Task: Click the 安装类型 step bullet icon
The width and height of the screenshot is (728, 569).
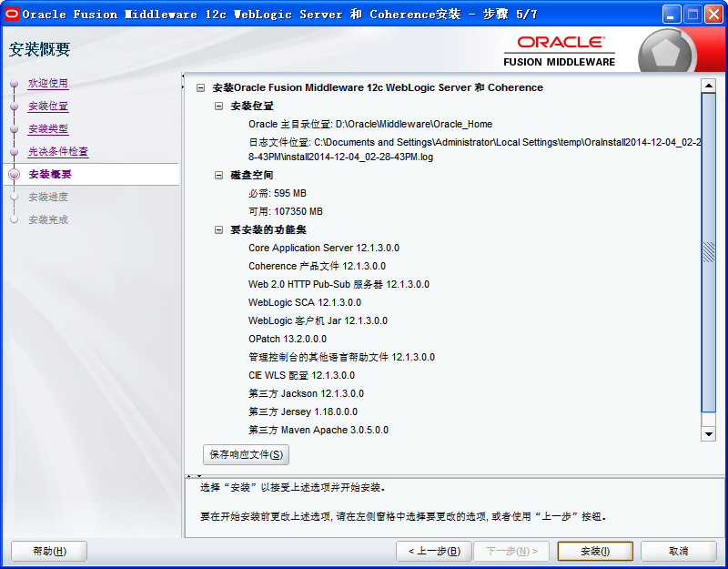Action: pyautogui.click(x=15, y=129)
